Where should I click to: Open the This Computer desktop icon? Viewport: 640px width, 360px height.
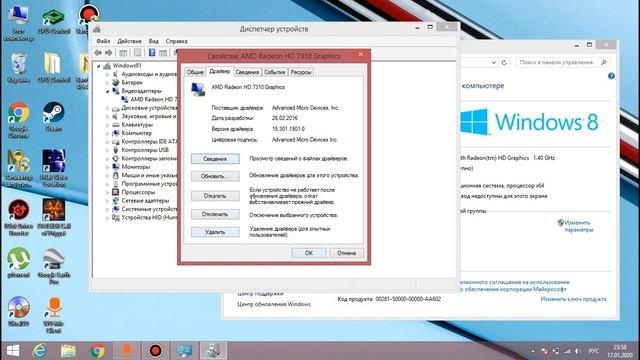(x=18, y=22)
